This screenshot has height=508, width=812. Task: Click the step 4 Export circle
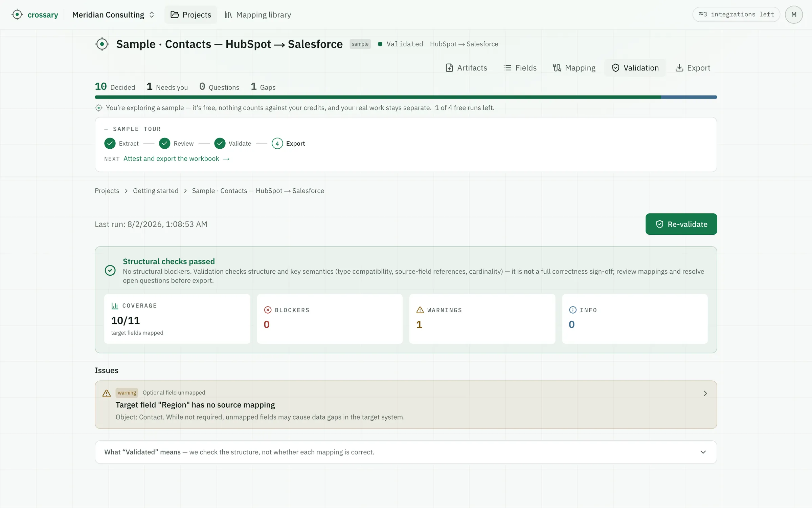point(277,144)
